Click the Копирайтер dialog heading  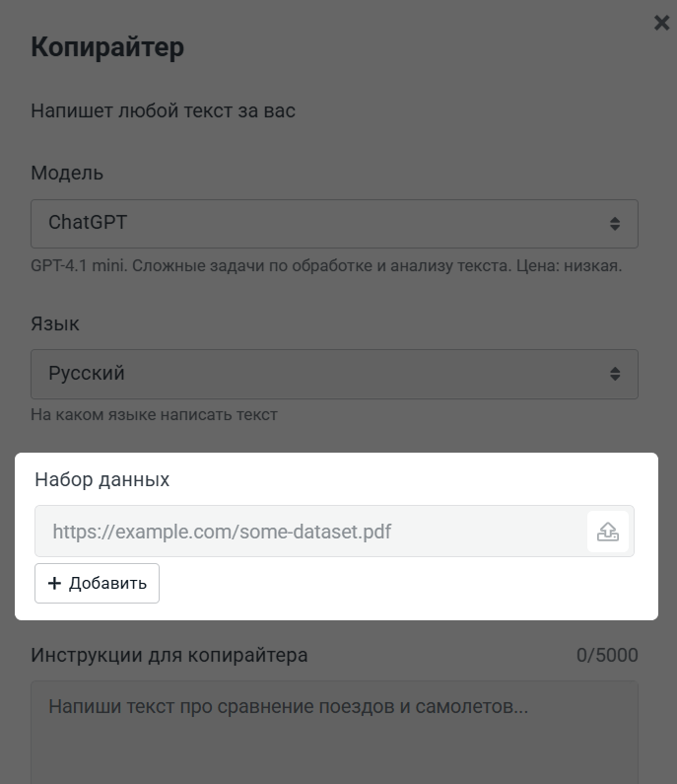click(107, 46)
